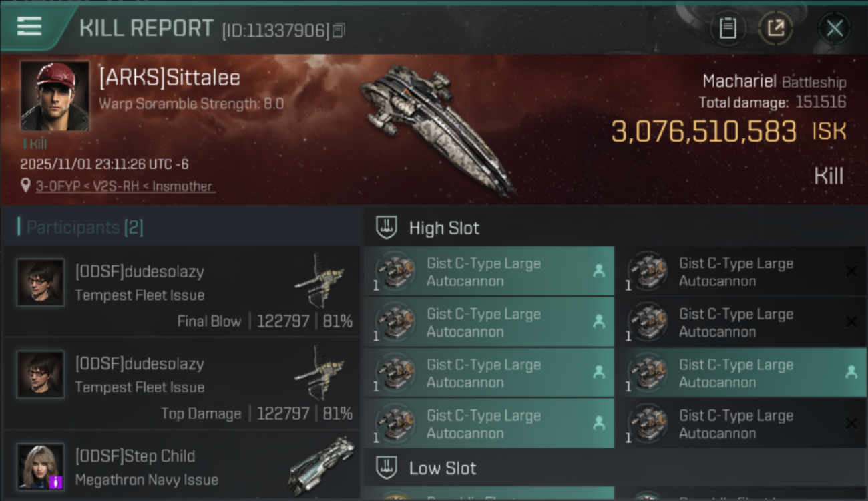
Task: Open Sittalee's pilot portrait
Action: click(x=55, y=96)
